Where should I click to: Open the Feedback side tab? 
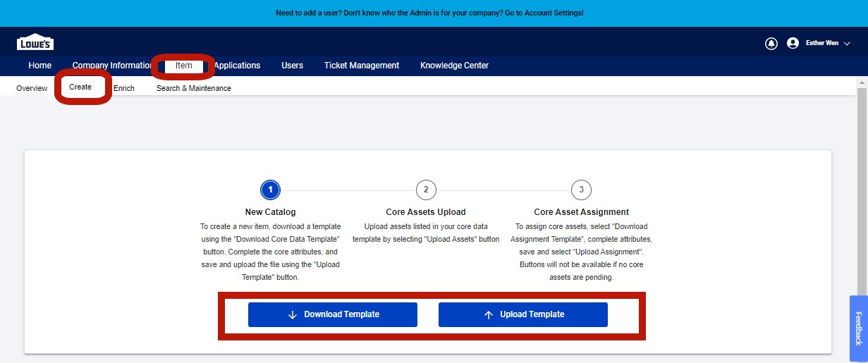point(858,328)
